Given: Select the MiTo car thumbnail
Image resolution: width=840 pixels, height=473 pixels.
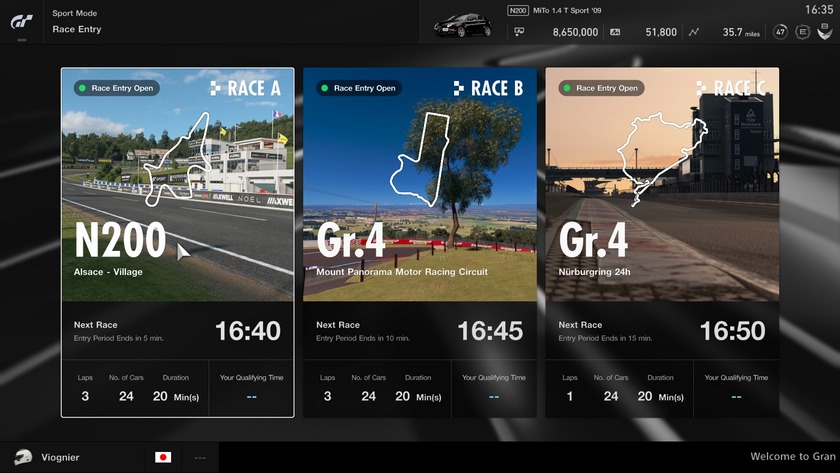Looking at the screenshot, I should pos(462,25).
